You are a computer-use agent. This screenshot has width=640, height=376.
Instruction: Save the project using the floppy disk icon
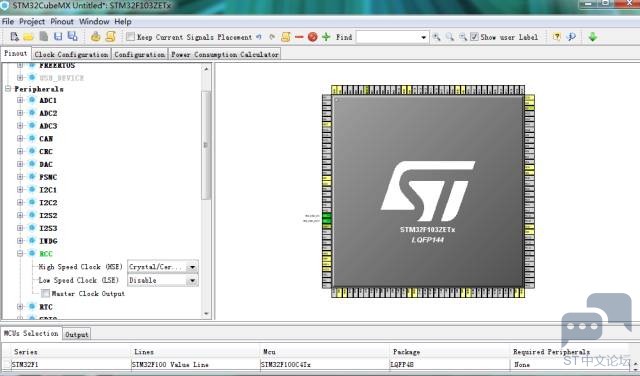pyautogui.click(x=58, y=37)
